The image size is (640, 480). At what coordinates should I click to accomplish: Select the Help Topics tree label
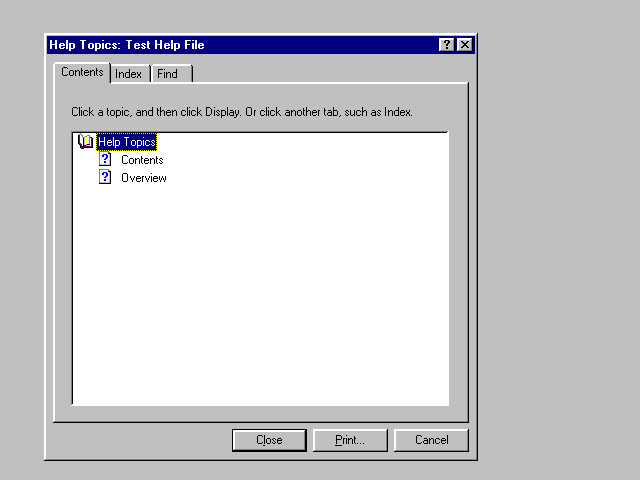tap(126, 142)
